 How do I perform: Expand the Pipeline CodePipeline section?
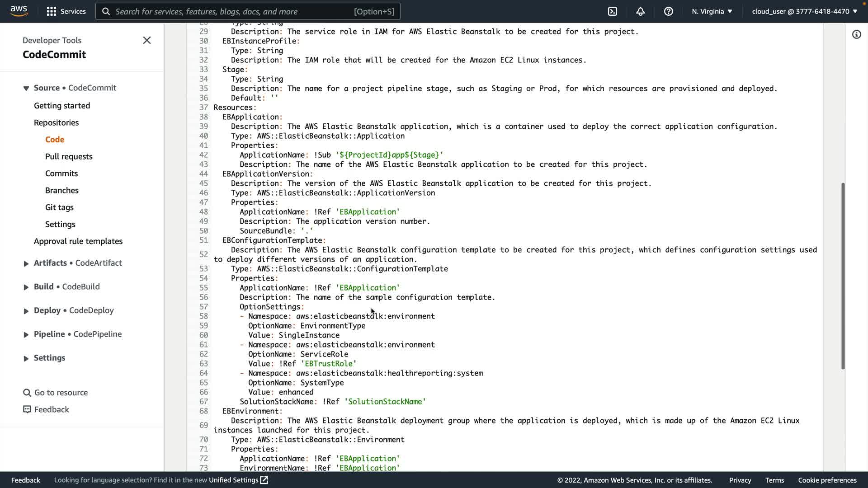(x=26, y=335)
